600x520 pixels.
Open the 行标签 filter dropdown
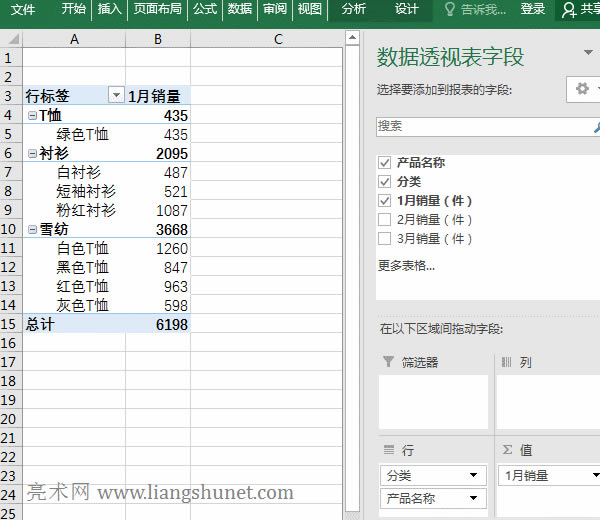pos(116,96)
